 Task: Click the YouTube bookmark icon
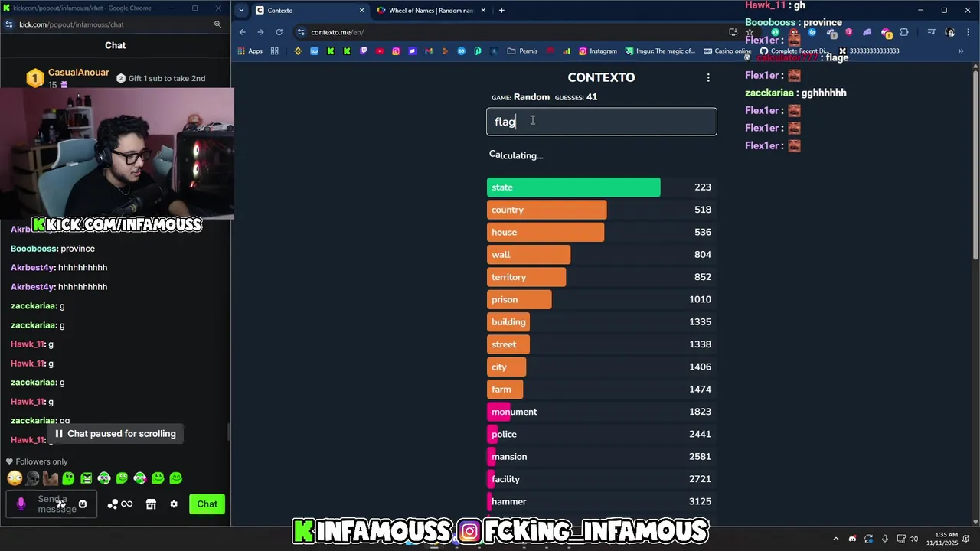(380, 51)
